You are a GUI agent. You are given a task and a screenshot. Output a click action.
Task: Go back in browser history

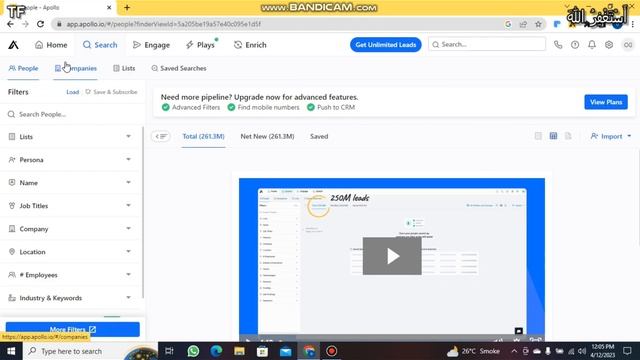(x=10, y=24)
